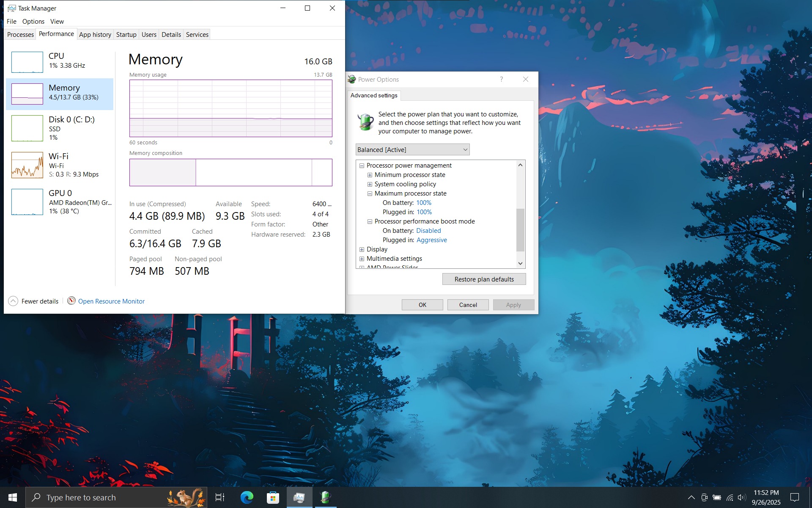Viewport: 812px width, 508px height.
Task: Open the Windows Start menu
Action: [x=13, y=497]
